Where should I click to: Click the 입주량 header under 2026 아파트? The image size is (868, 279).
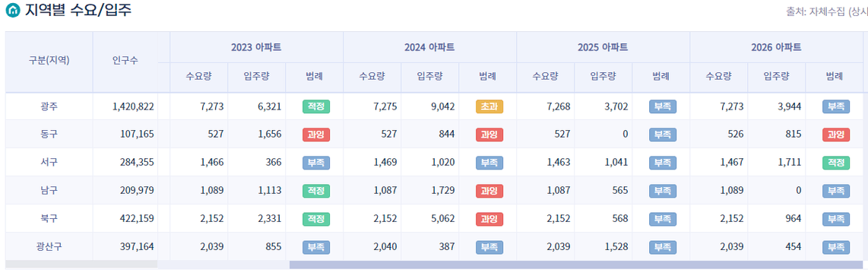coord(777,77)
